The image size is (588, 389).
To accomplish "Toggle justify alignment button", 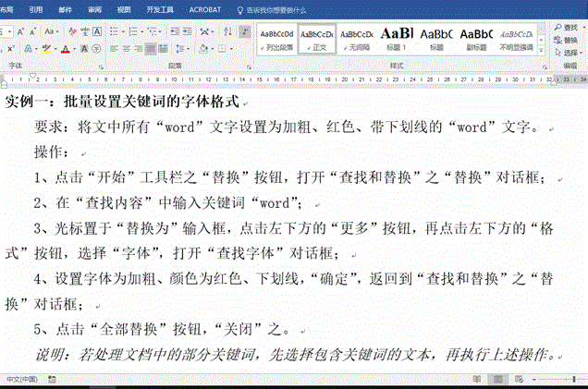I will tap(151, 48).
